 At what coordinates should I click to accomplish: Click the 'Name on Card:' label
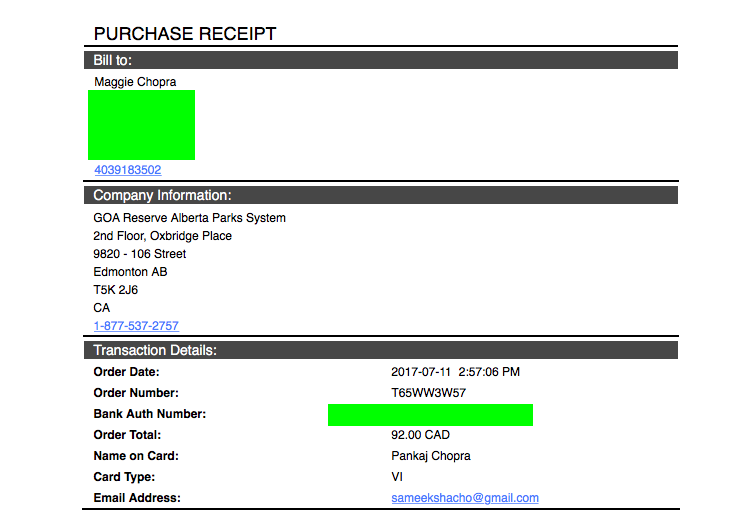point(136,456)
